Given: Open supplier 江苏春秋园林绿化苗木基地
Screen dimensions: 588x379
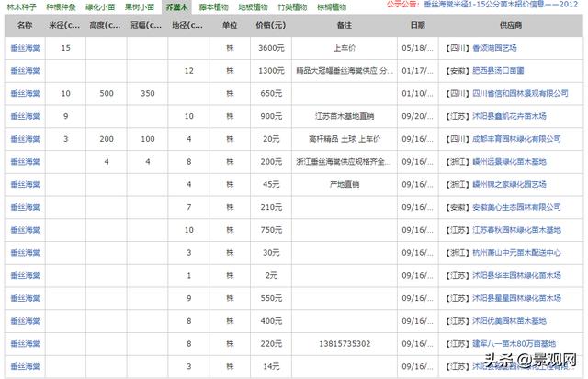Looking at the screenshot, I should (516, 230).
